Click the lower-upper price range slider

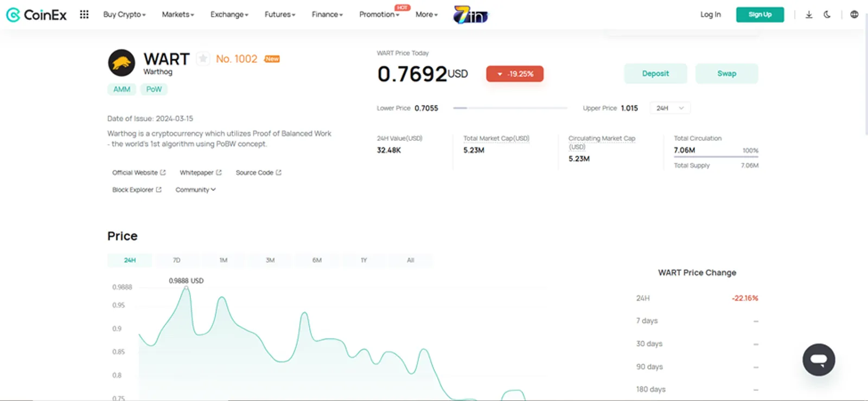(510, 108)
